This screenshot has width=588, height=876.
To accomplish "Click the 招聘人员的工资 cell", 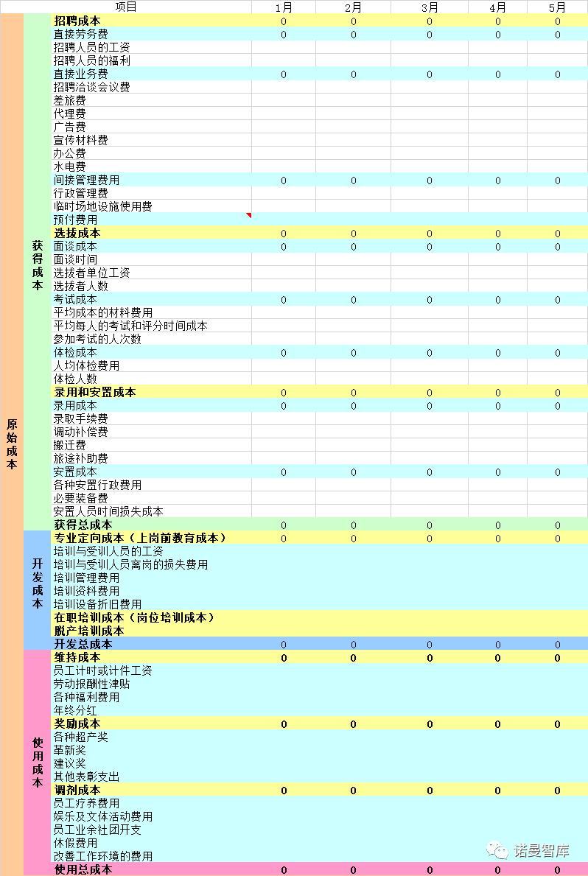I will point(152,47).
